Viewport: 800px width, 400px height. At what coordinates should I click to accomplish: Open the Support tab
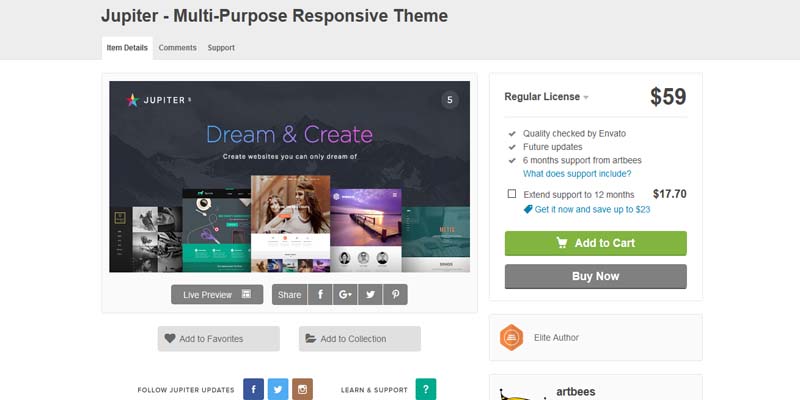(x=221, y=48)
